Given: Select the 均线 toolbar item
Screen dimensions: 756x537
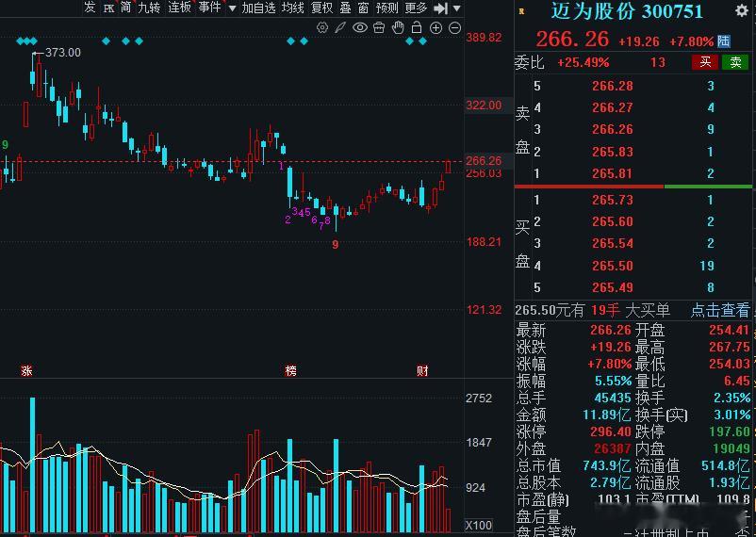Looking at the screenshot, I should (x=293, y=8).
